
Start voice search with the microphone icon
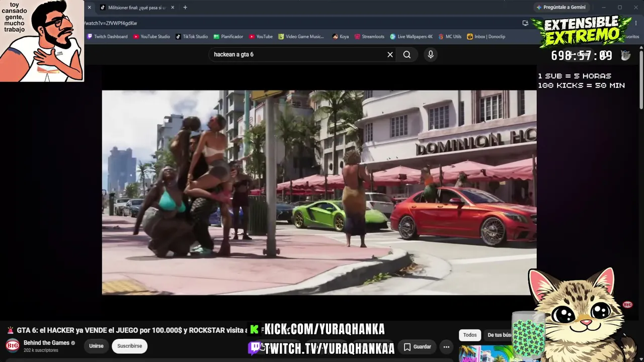pos(431,54)
